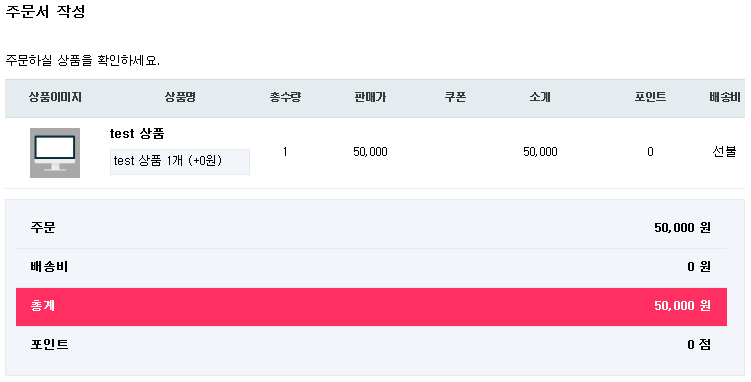The width and height of the screenshot is (751, 382).
Task: Click the 판매가 column header
Action: pos(370,97)
